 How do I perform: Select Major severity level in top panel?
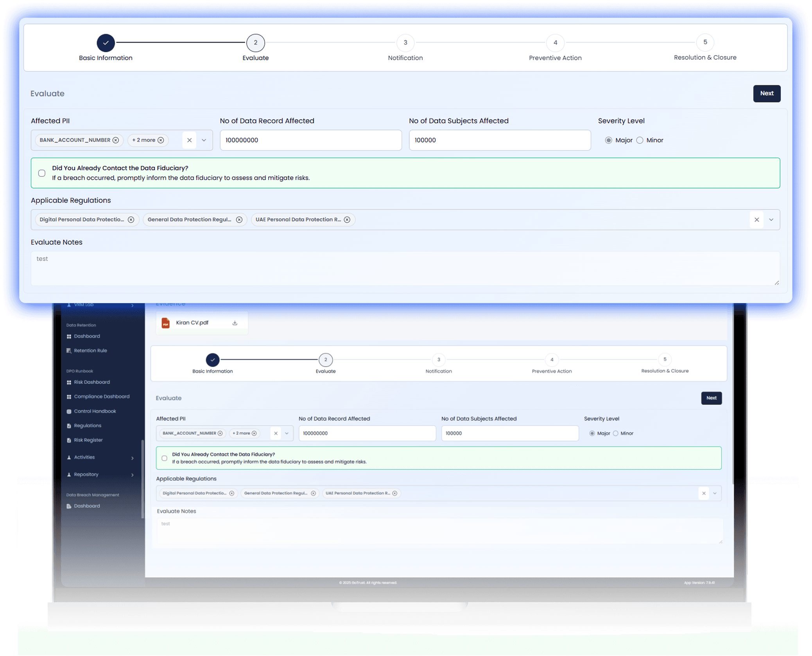pos(608,140)
